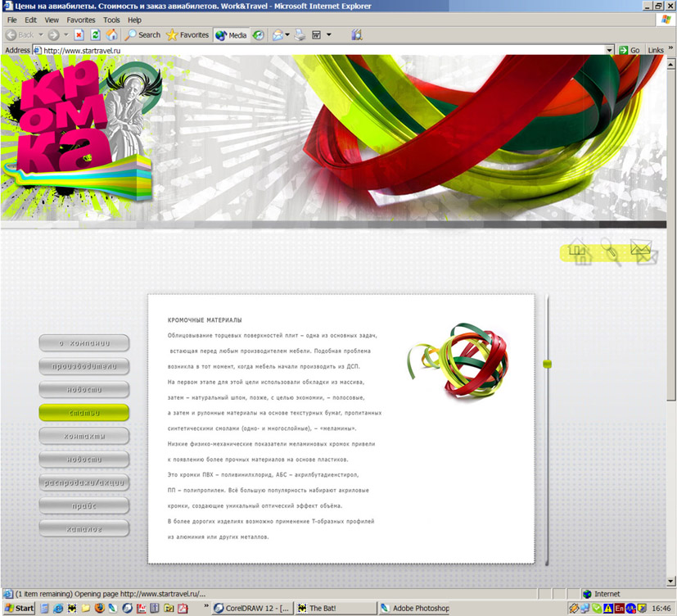This screenshot has width=677, height=616.
Task: Switch to Adobe Photoshop taskbar button
Action: click(x=414, y=609)
